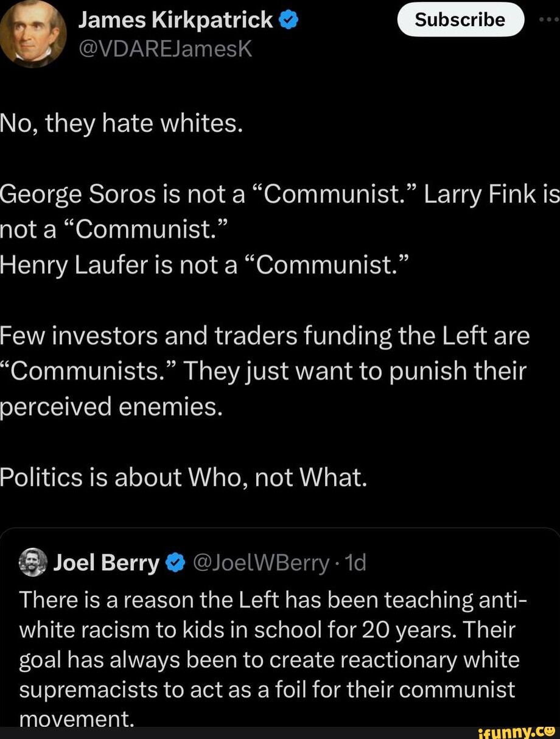The height and width of the screenshot is (739, 560).
Task: Open James Kirkpatrick's profile picture
Action: click(33, 33)
